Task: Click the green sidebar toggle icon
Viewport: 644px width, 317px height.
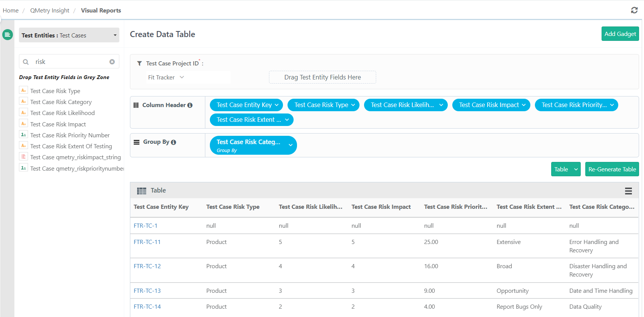Action: pos(7,34)
